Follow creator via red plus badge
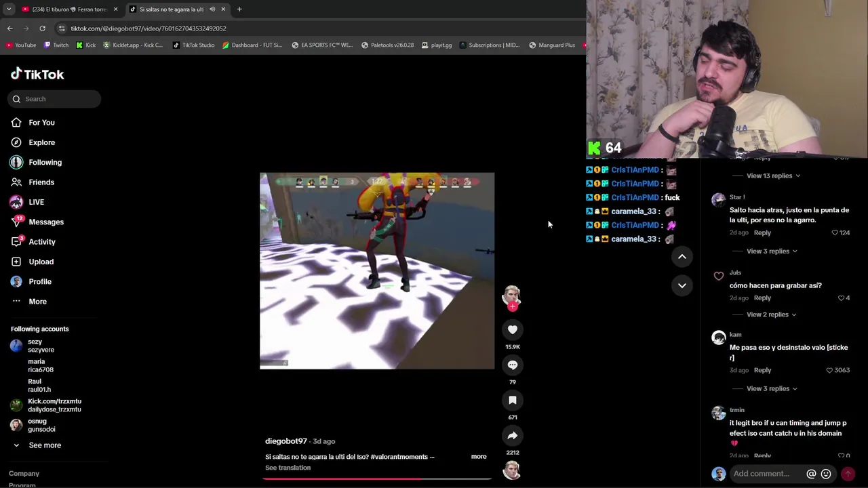The image size is (868, 488). click(513, 306)
